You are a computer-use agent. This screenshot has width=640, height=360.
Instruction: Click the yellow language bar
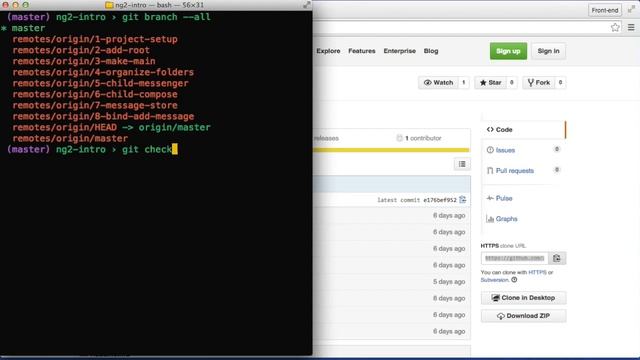point(391,150)
